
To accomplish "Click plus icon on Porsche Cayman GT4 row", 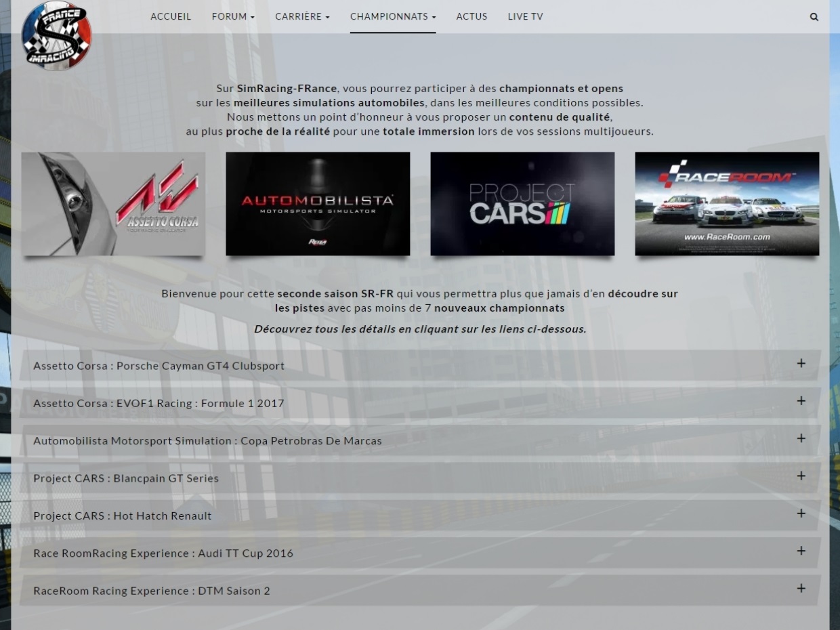I will (x=801, y=364).
